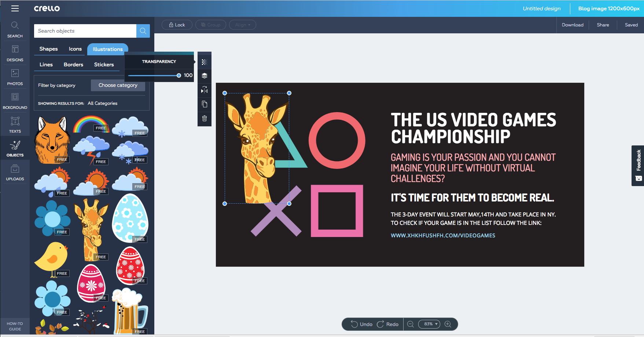Switch to the Borders tab
This screenshot has width=644, height=337.
73,65
